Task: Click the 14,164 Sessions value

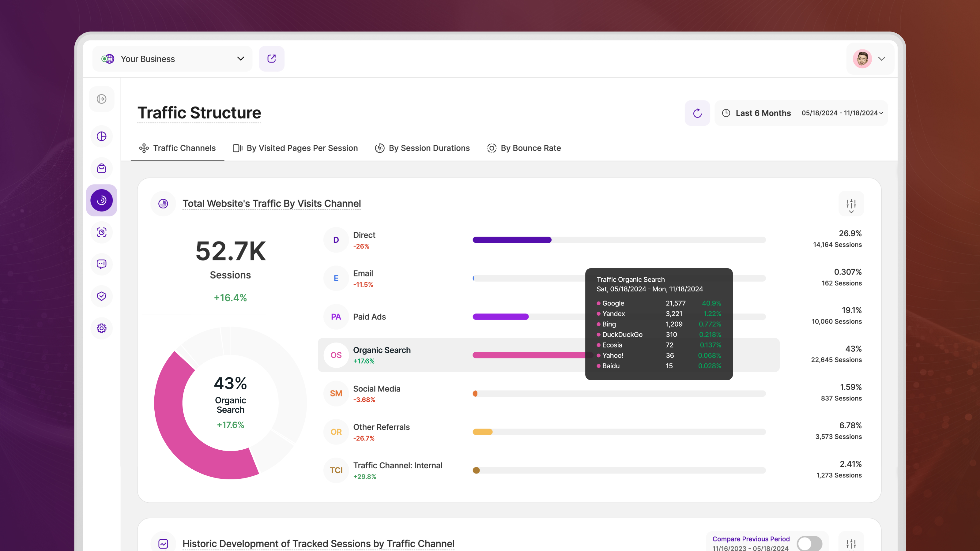Action: pos(837,245)
